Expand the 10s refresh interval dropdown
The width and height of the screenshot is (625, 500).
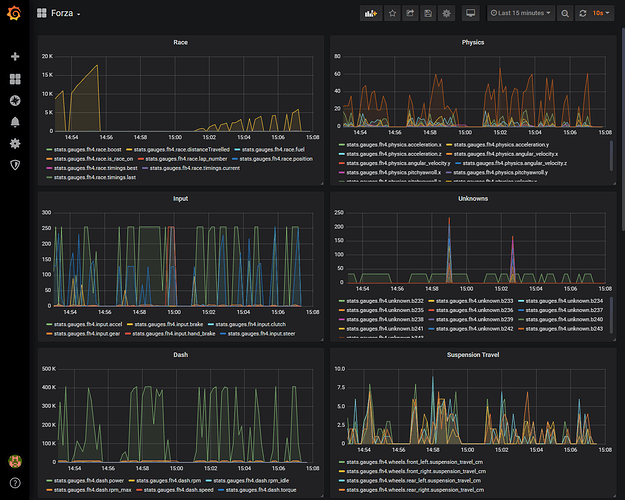point(601,13)
